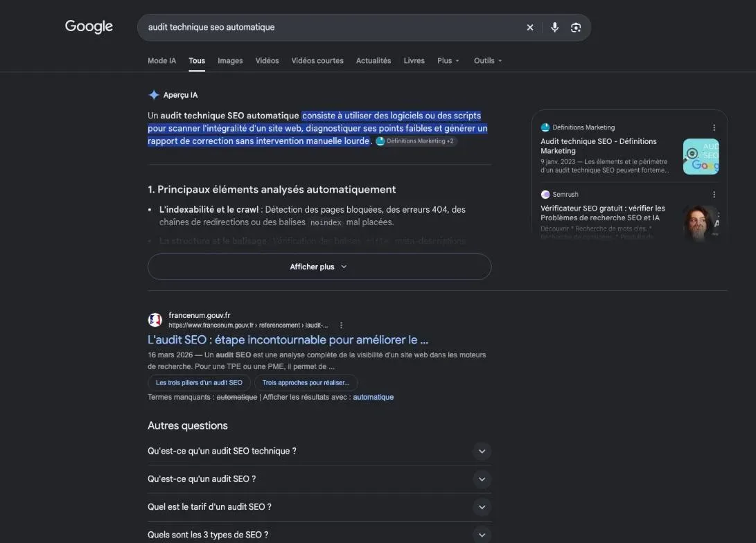Open the Livres tab
The width and height of the screenshot is (756, 543).
point(414,61)
